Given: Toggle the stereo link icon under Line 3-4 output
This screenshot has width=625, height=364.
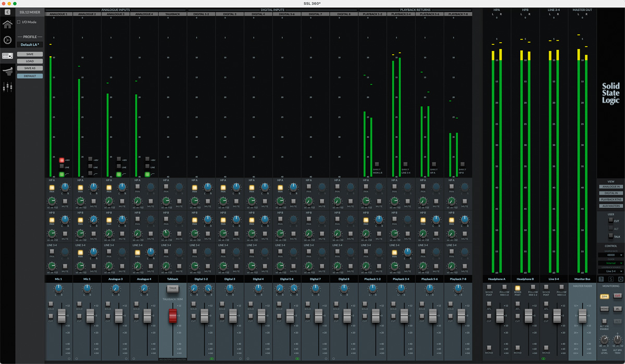Looking at the screenshot, I should pyautogui.click(x=543, y=359).
